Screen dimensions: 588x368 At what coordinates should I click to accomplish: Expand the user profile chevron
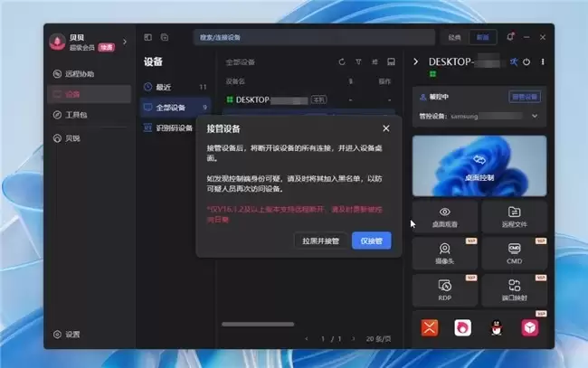[x=125, y=41]
